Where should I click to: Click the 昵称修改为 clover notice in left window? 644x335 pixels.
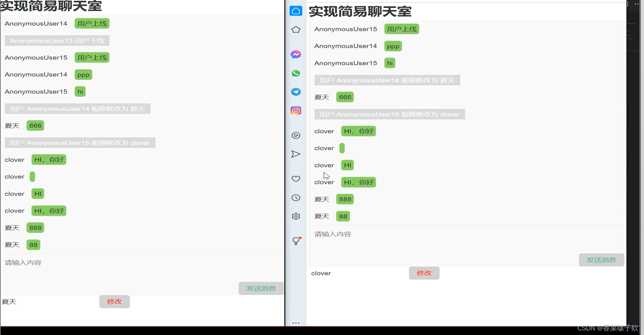[x=80, y=143]
